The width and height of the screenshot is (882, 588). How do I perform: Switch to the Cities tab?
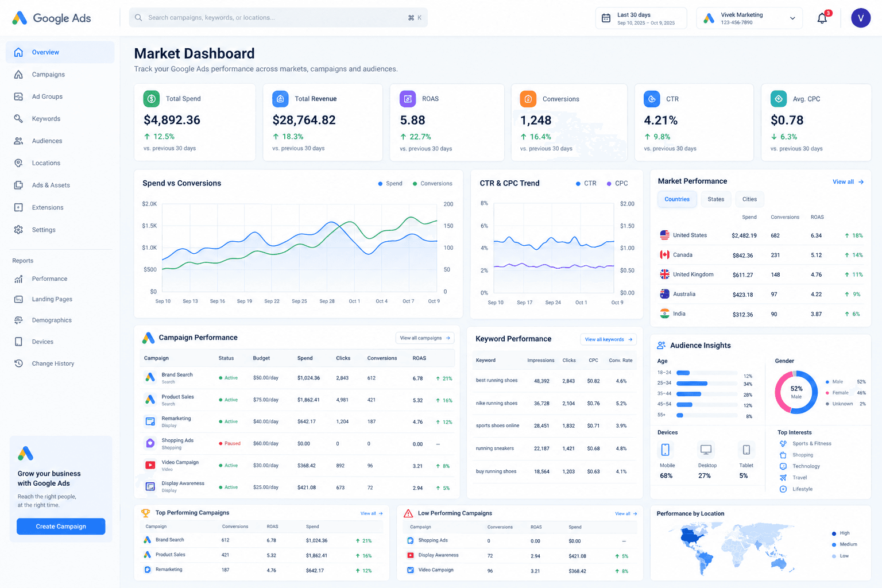pyautogui.click(x=749, y=199)
